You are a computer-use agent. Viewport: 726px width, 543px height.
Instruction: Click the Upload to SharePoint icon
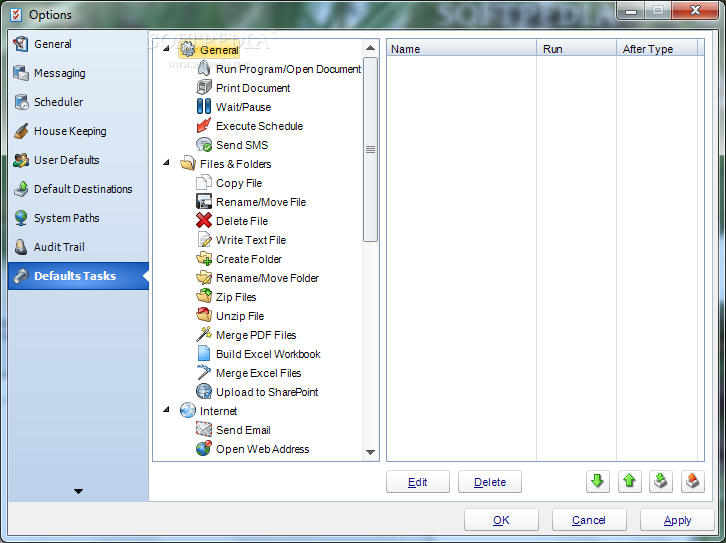click(204, 392)
